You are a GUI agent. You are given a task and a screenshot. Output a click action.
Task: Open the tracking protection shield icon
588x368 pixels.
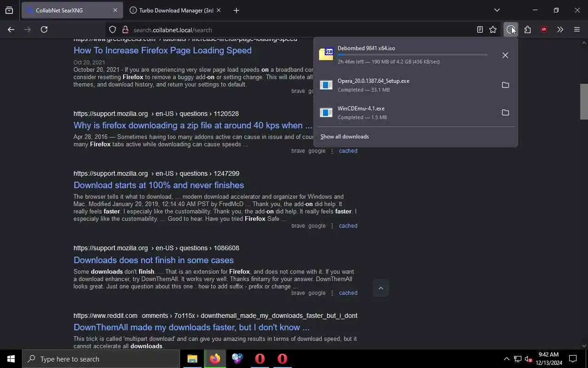click(x=113, y=29)
